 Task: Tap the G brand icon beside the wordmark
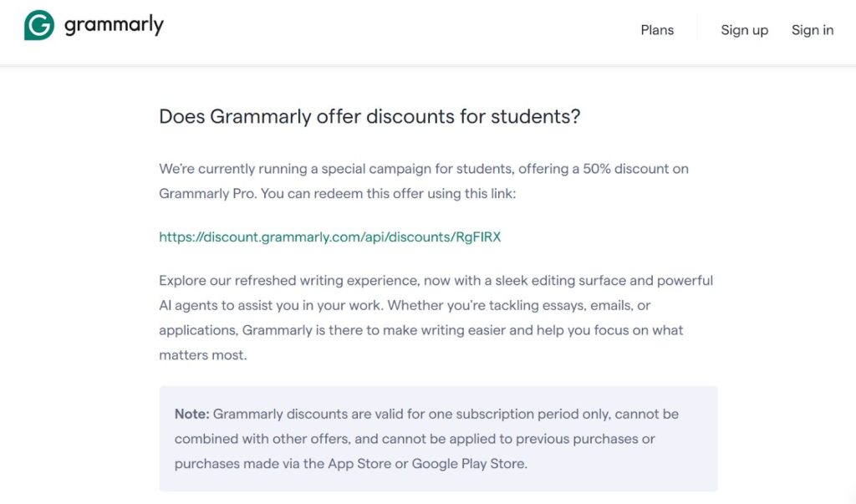pyautogui.click(x=36, y=26)
